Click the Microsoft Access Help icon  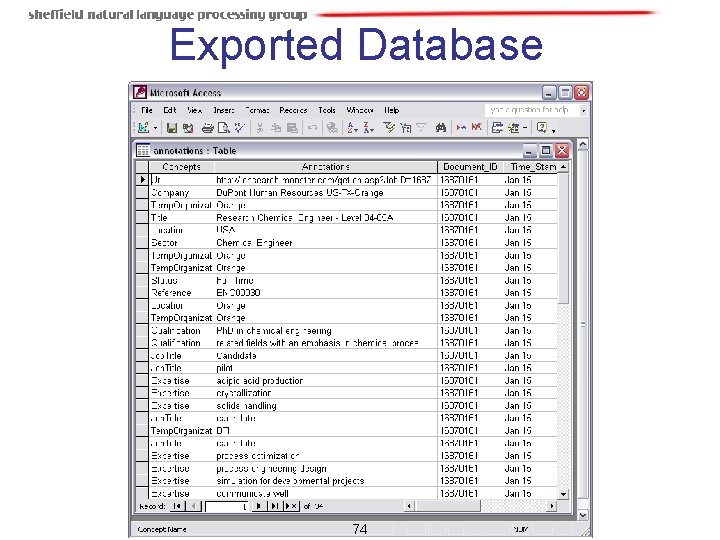[x=542, y=128]
